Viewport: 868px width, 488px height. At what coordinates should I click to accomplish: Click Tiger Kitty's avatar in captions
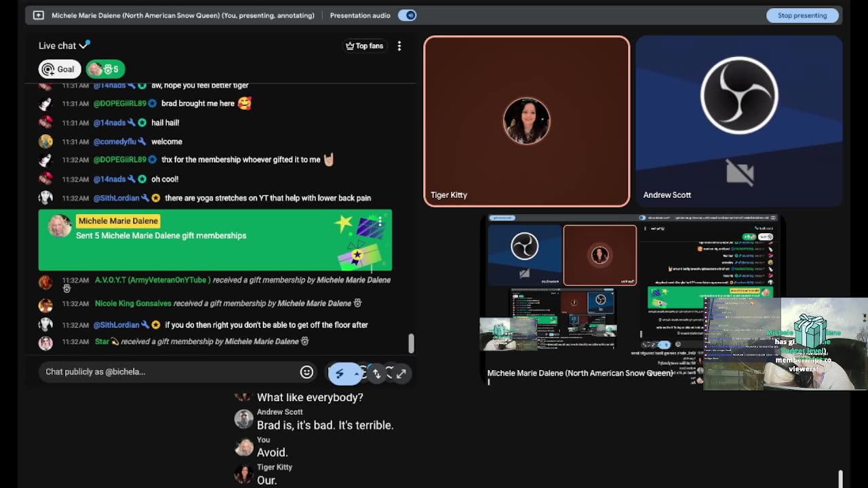click(x=243, y=474)
